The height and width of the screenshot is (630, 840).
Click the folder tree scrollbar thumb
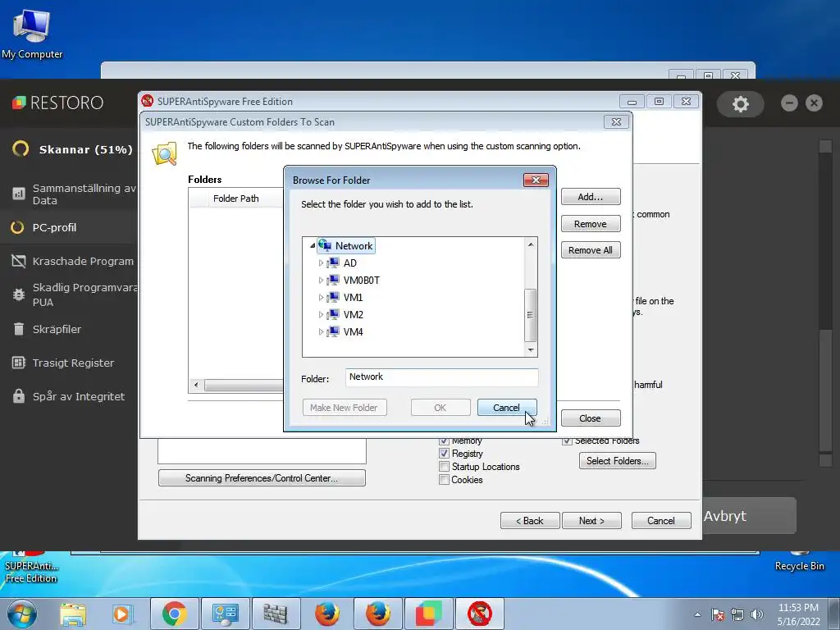pos(531,315)
